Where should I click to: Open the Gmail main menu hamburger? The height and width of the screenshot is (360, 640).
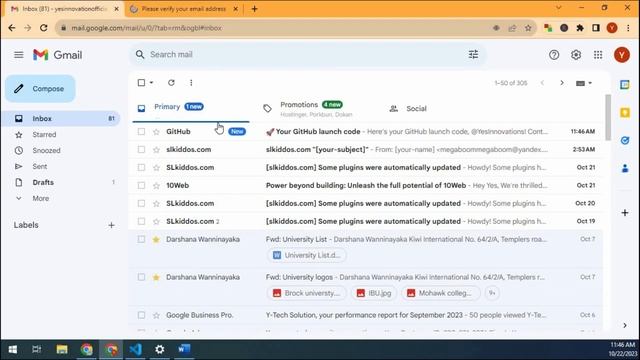pos(19,55)
